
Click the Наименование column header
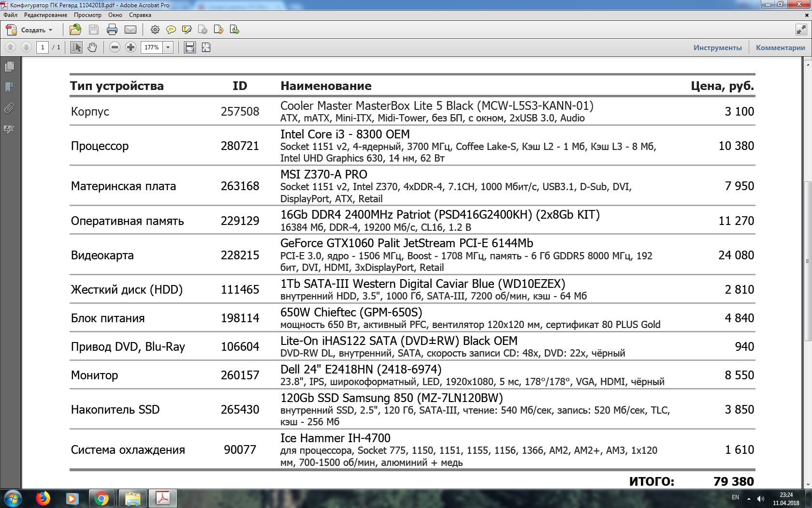tap(326, 86)
